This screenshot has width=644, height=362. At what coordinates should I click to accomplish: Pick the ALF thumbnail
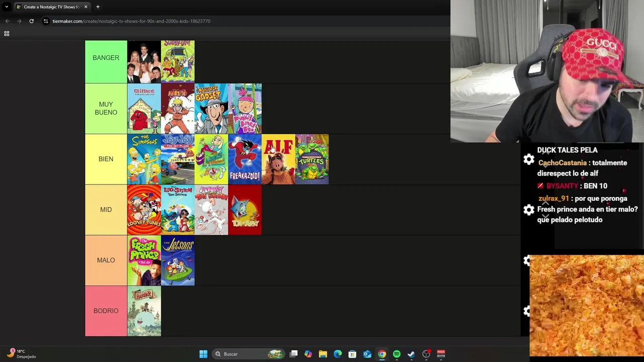coord(278,159)
